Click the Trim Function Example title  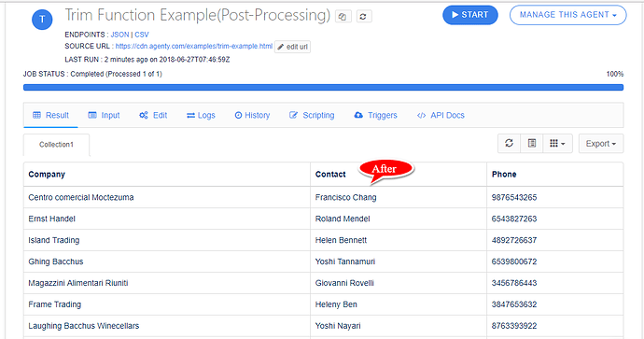198,15
